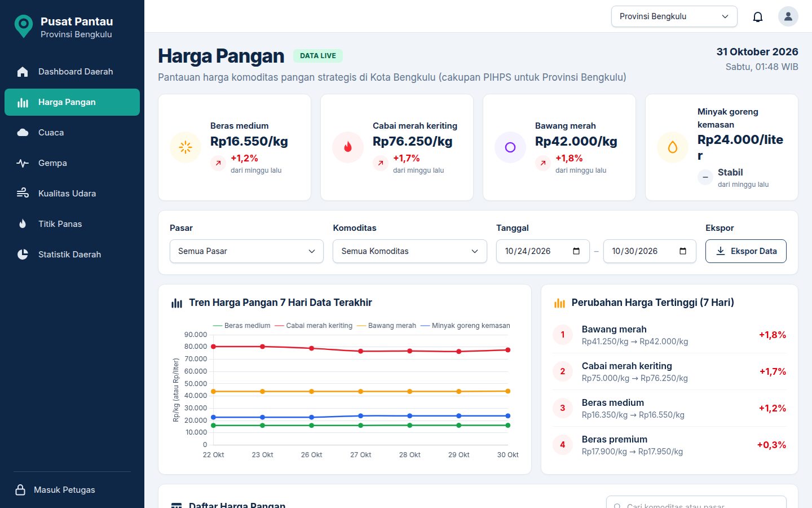Click the DATA LIVE badge
Image resolution: width=812 pixels, height=508 pixels.
point(318,56)
